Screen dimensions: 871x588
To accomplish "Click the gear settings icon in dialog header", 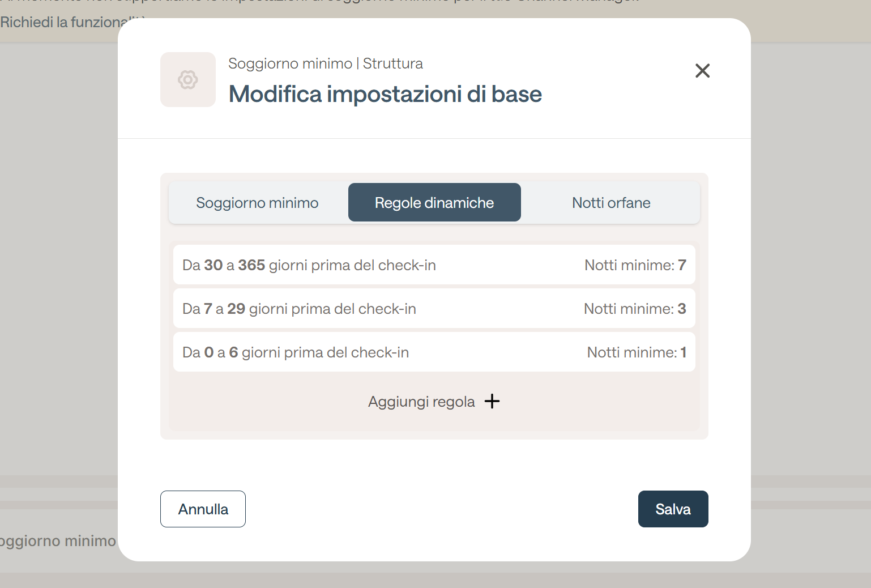I will pyautogui.click(x=188, y=80).
